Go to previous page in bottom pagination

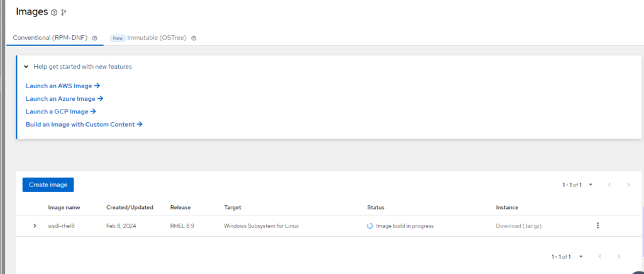(600, 256)
